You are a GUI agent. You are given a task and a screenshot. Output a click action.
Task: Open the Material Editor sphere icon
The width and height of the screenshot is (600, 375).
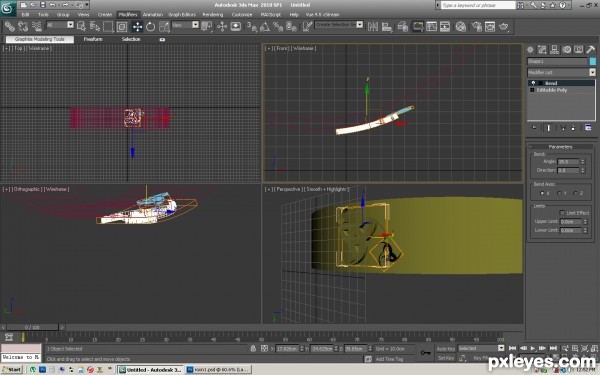pyautogui.click(x=461, y=26)
